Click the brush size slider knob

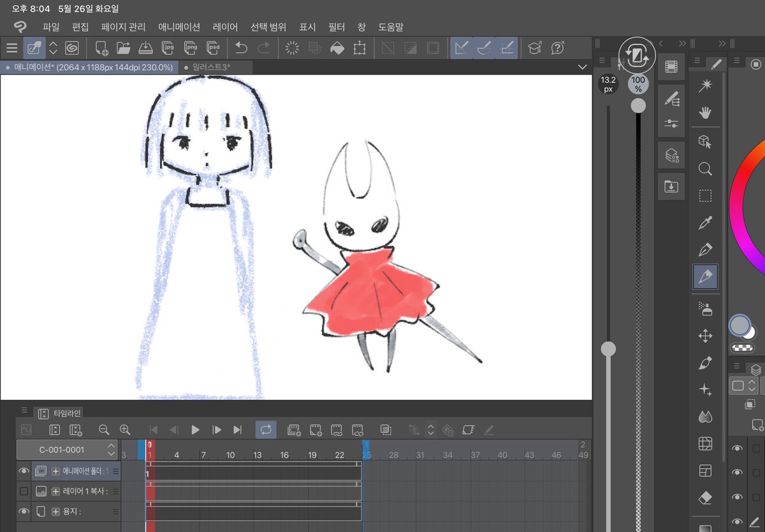pos(609,349)
